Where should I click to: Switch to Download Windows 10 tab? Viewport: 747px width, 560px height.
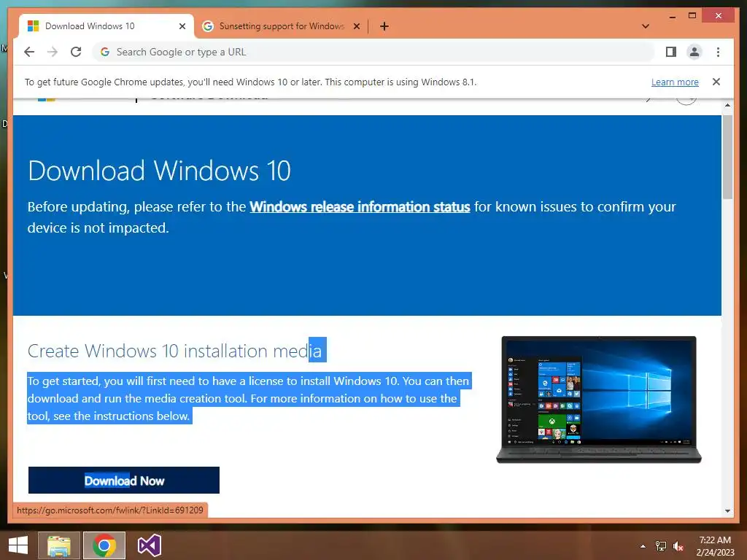tap(107, 26)
